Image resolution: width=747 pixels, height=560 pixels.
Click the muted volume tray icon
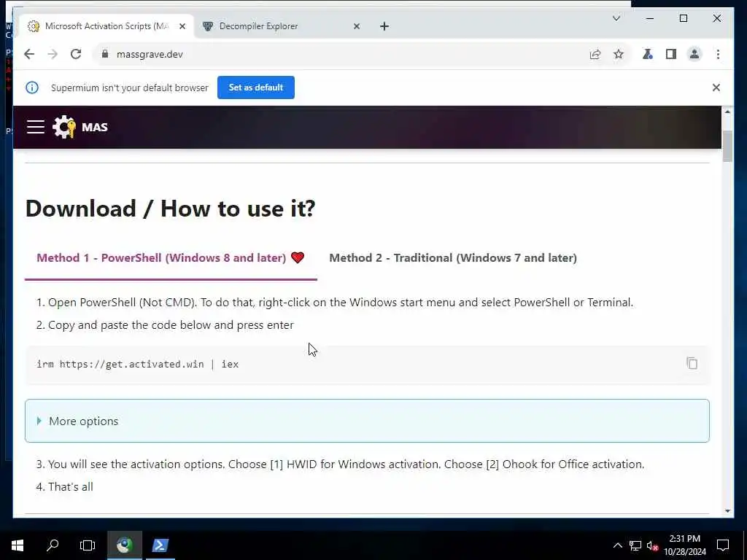[652, 545]
